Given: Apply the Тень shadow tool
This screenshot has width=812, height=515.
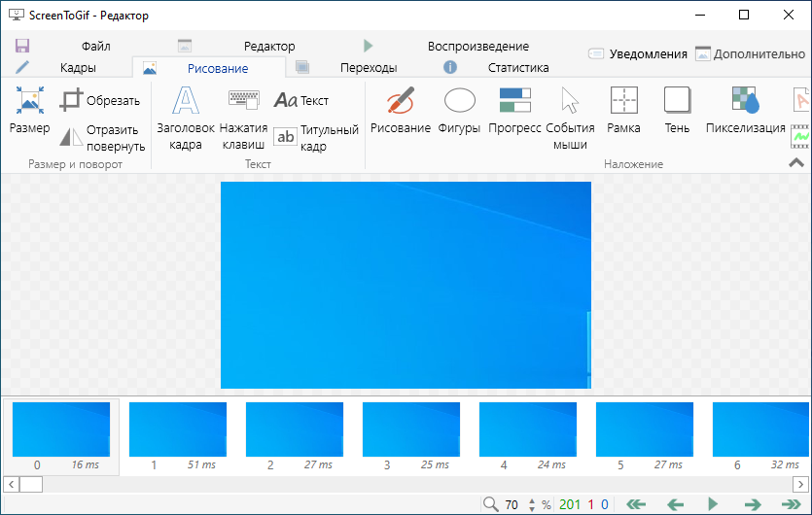Looking at the screenshot, I should pyautogui.click(x=677, y=111).
